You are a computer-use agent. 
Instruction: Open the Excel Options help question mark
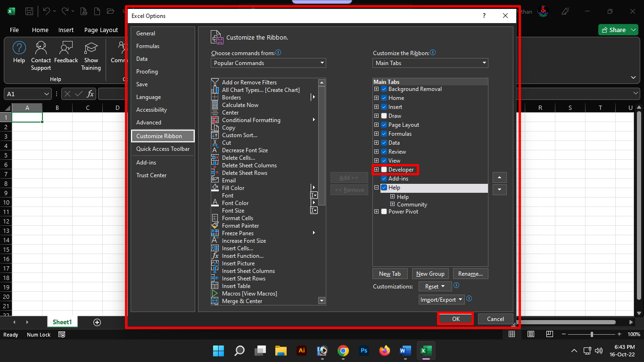484,16
